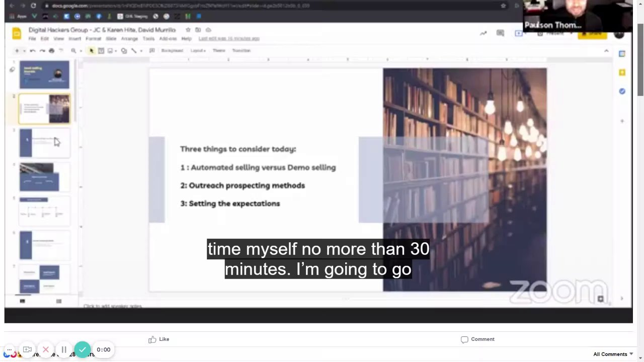Open the File menu
This screenshot has height=362, width=644.
32,39
